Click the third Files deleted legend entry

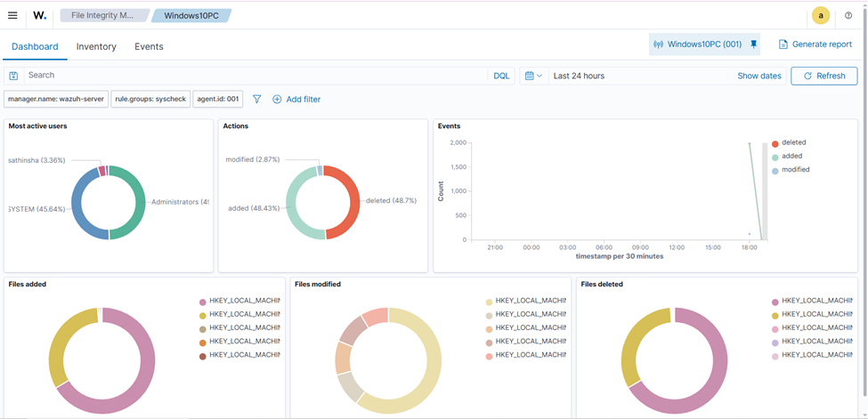click(812, 328)
